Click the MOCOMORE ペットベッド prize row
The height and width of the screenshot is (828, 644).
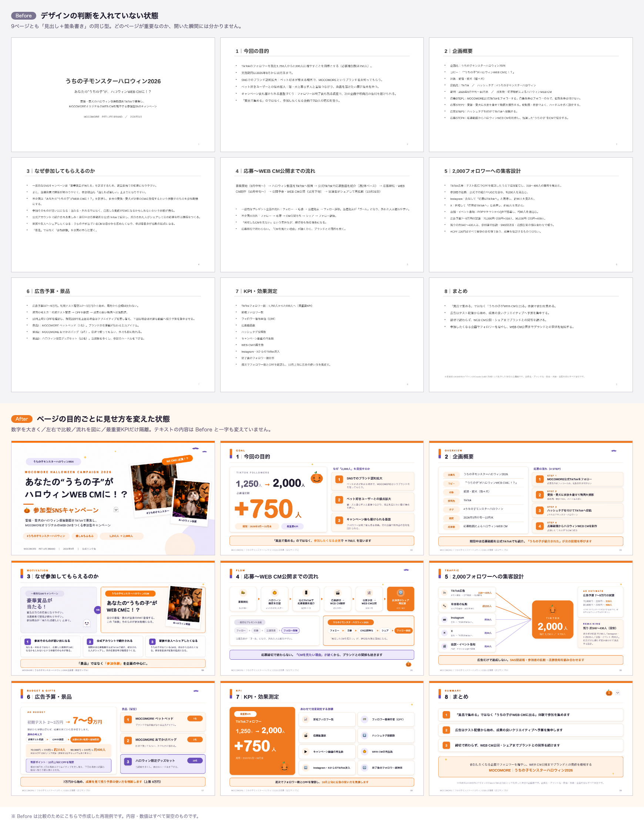tap(163, 721)
